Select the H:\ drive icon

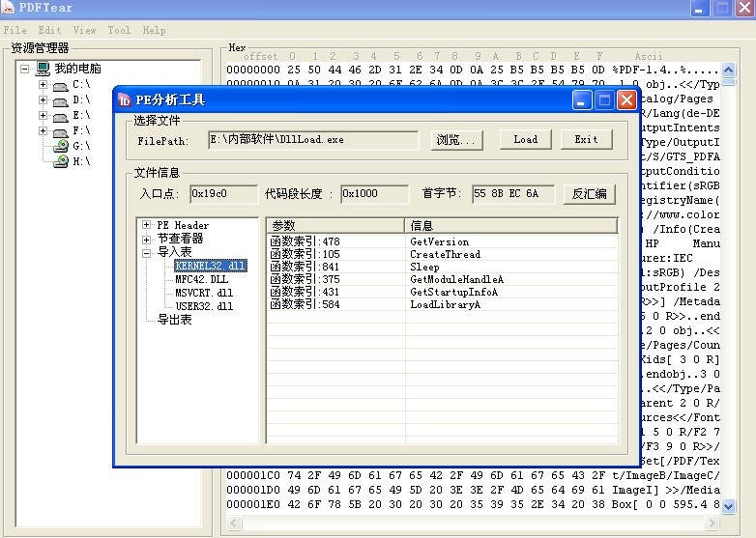60,161
